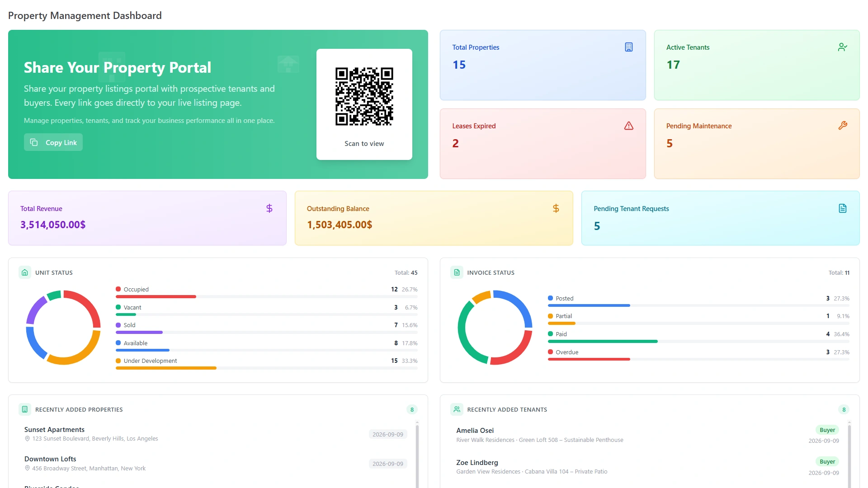This screenshot has width=868, height=488.
Task: Click the Copy Link button
Action: coord(53,142)
